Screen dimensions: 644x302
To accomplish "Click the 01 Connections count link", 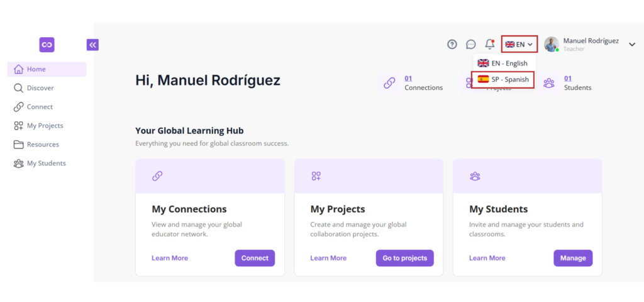I will click(x=408, y=79).
